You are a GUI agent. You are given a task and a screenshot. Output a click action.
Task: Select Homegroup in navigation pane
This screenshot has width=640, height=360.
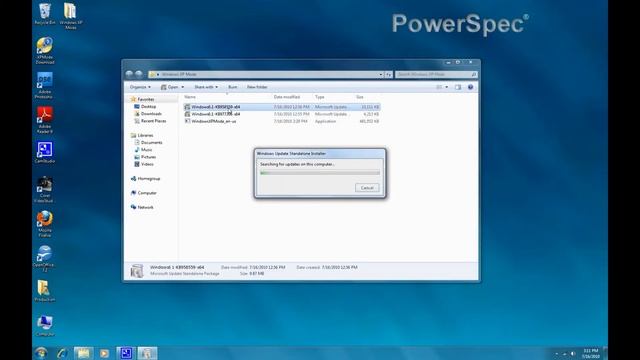[145, 179]
